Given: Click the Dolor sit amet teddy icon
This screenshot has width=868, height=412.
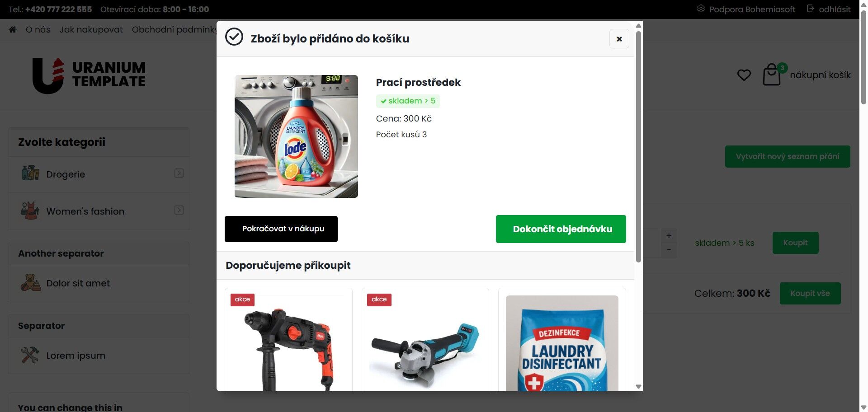Looking at the screenshot, I should click(30, 283).
